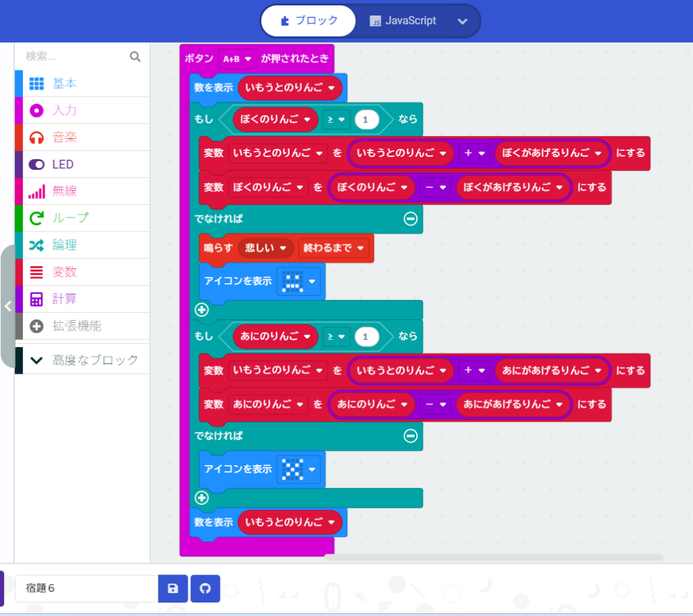The height and width of the screenshot is (616, 693).
Task: Open the 変数 block category
Action: [83, 272]
